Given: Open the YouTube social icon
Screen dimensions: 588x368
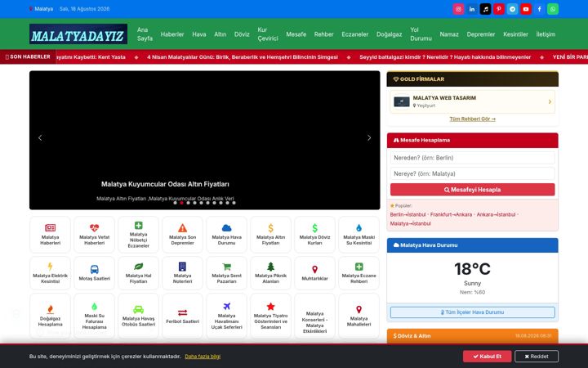Looking at the screenshot, I should [526, 9].
